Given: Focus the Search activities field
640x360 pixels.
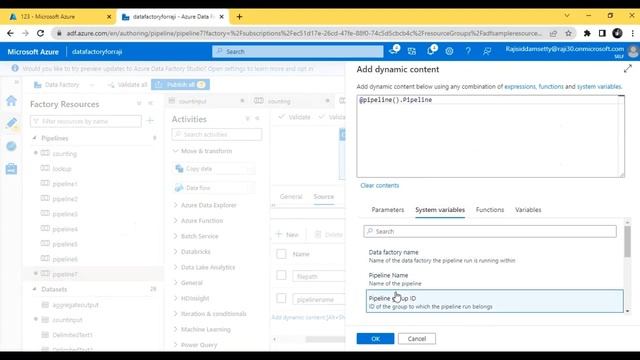Looking at the screenshot, I should [217, 134].
